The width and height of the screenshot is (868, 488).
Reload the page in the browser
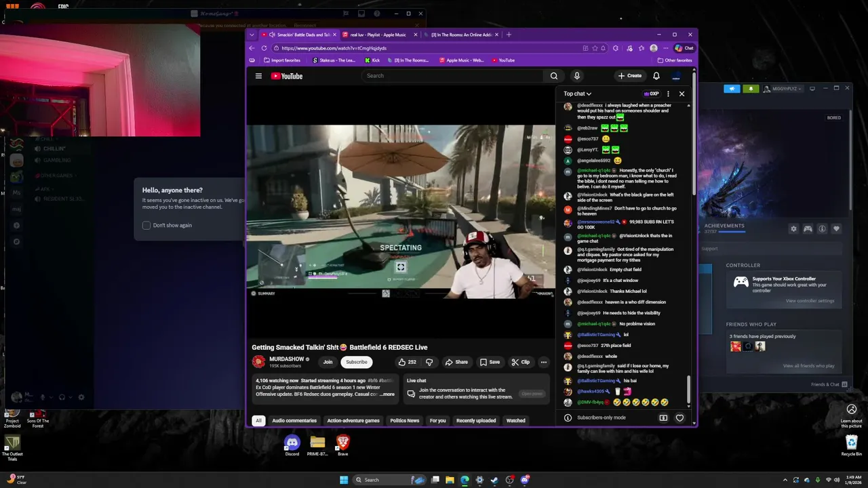click(x=264, y=48)
